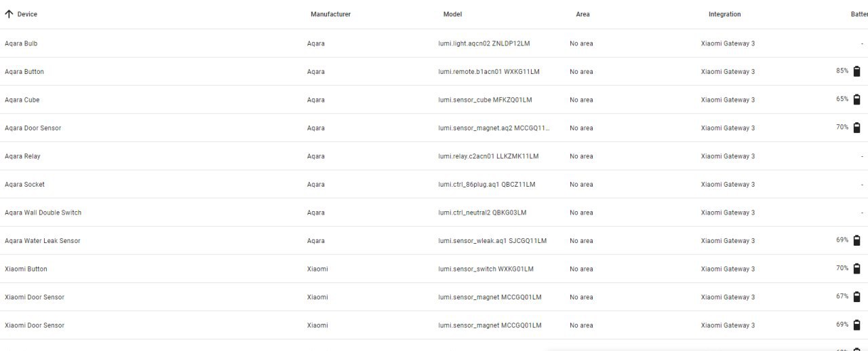Sort table by Manufacturer column
The image size is (868, 351).
(x=330, y=14)
